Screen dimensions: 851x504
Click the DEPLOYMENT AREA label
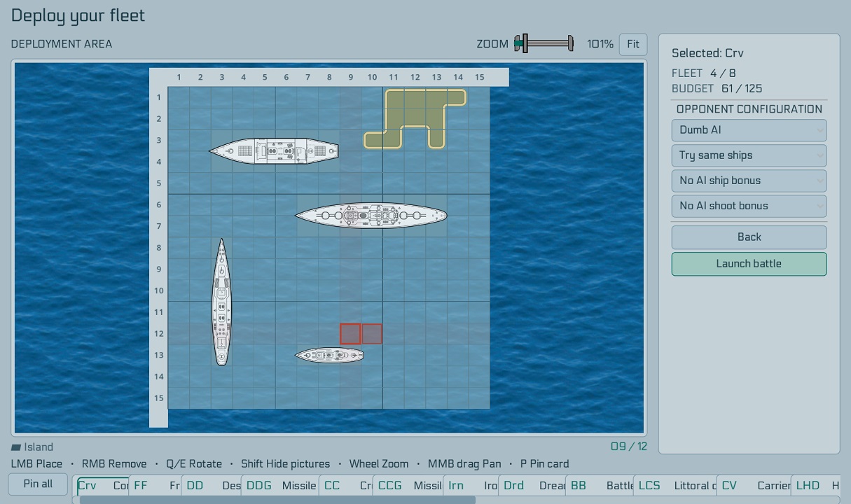coord(62,44)
